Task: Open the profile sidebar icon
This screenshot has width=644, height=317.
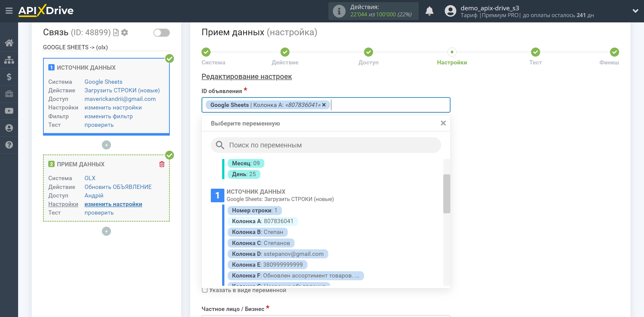Action: tap(9, 128)
